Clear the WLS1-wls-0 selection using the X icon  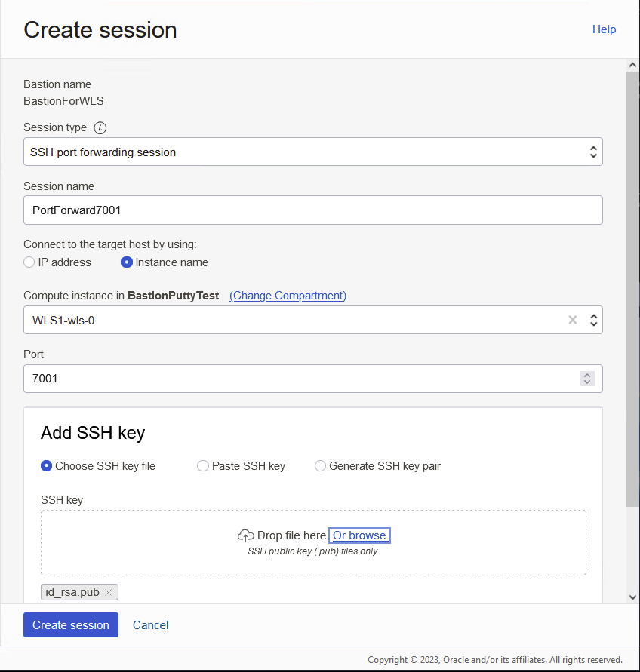[x=572, y=320]
